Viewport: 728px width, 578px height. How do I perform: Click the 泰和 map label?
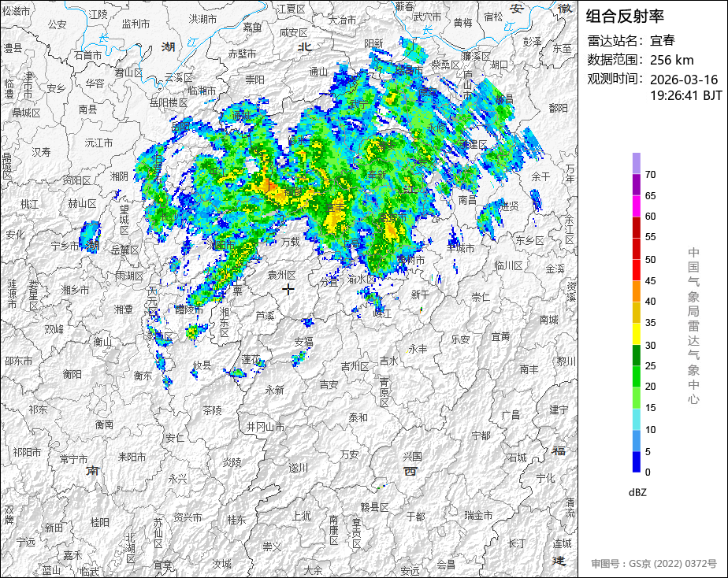pos(358,417)
